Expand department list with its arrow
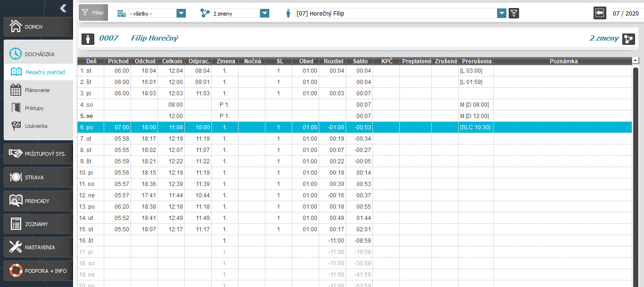 [181, 13]
